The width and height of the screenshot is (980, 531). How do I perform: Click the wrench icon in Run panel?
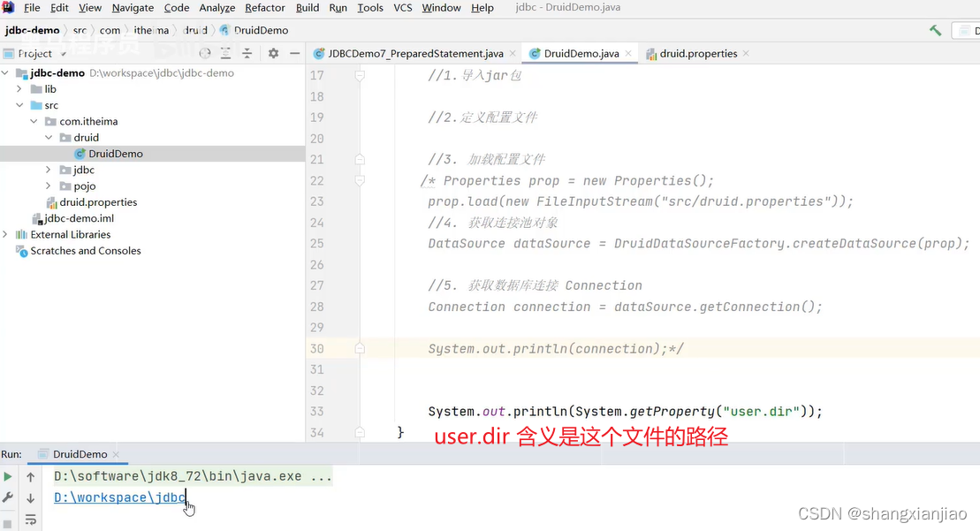(7, 497)
